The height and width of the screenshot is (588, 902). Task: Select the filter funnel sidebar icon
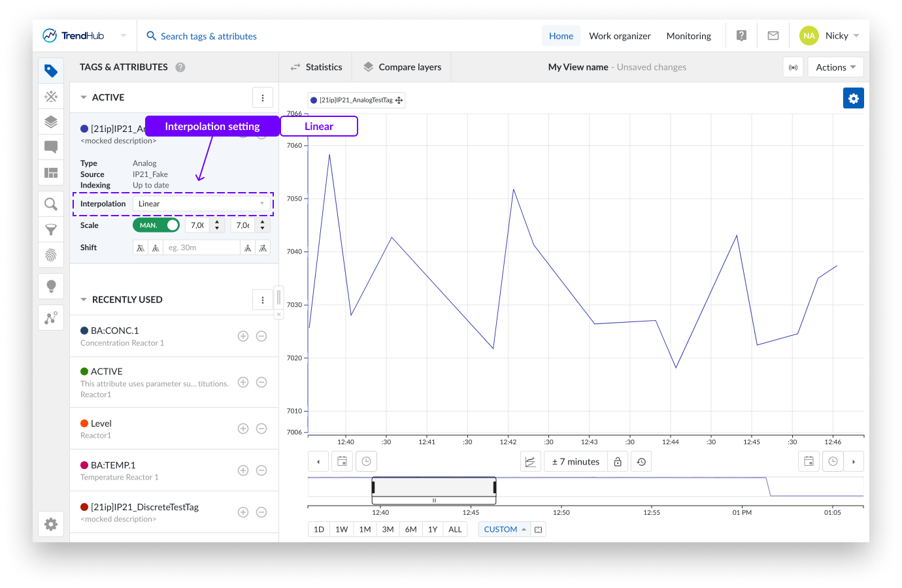click(51, 230)
